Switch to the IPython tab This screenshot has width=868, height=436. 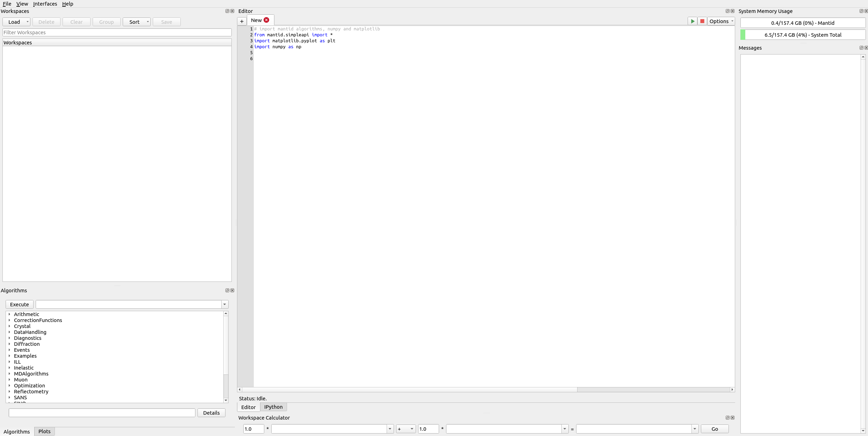[x=273, y=407]
